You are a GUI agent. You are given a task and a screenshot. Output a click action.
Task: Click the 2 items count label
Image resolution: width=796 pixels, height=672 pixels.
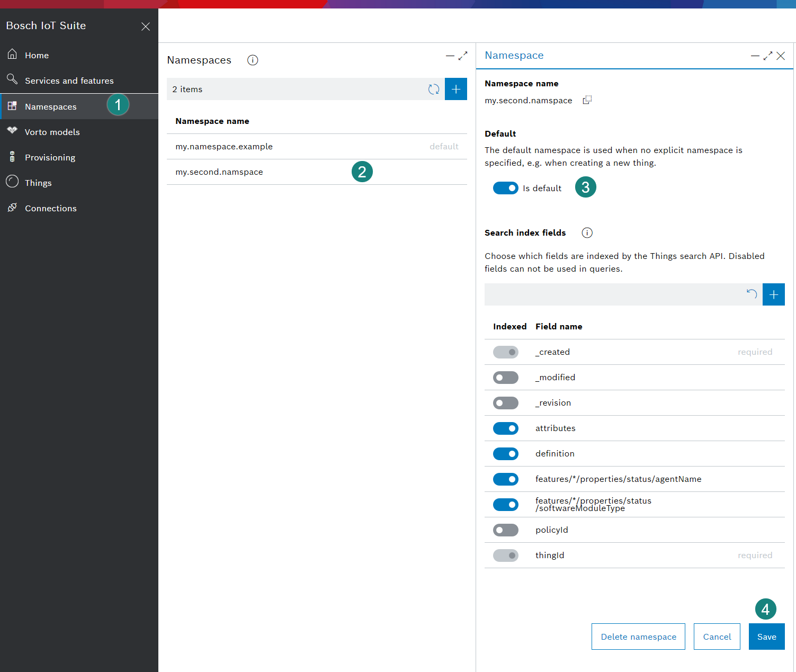click(x=187, y=89)
